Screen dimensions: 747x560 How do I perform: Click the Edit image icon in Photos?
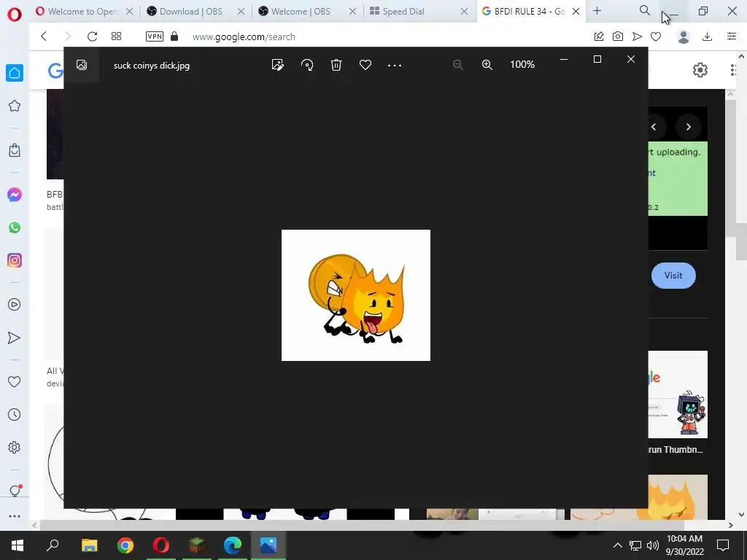pos(278,65)
